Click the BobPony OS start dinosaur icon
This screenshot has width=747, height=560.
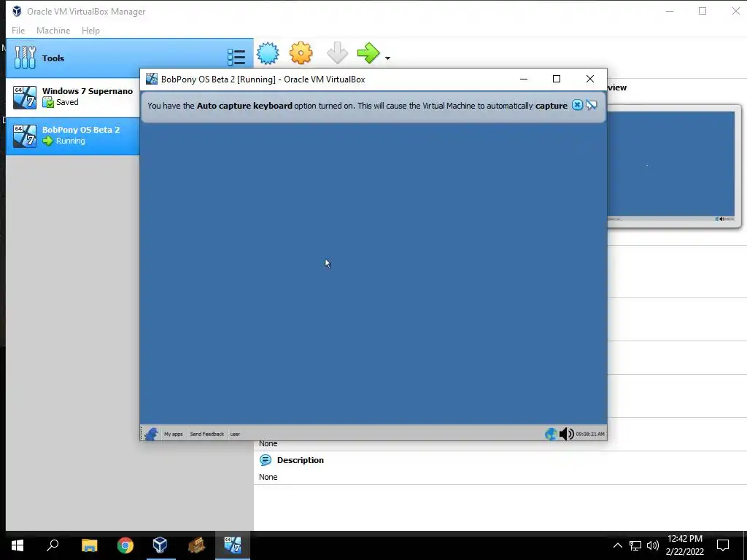click(151, 434)
